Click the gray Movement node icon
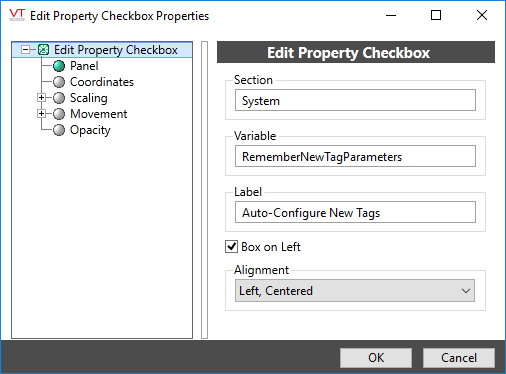This screenshot has height=374, width=506. click(x=59, y=114)
